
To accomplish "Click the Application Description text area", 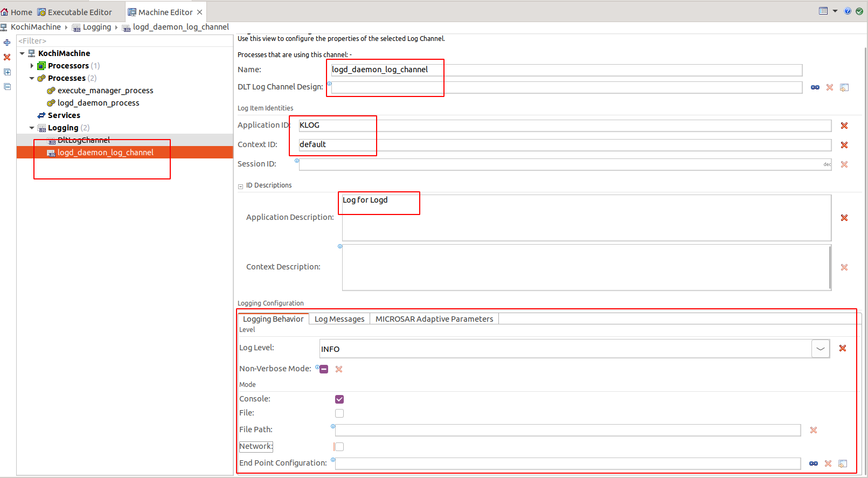I will click(x=586, y=218).
